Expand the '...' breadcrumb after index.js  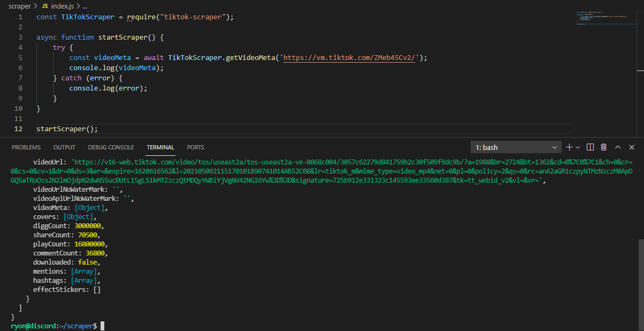click(x=85, y=6)
